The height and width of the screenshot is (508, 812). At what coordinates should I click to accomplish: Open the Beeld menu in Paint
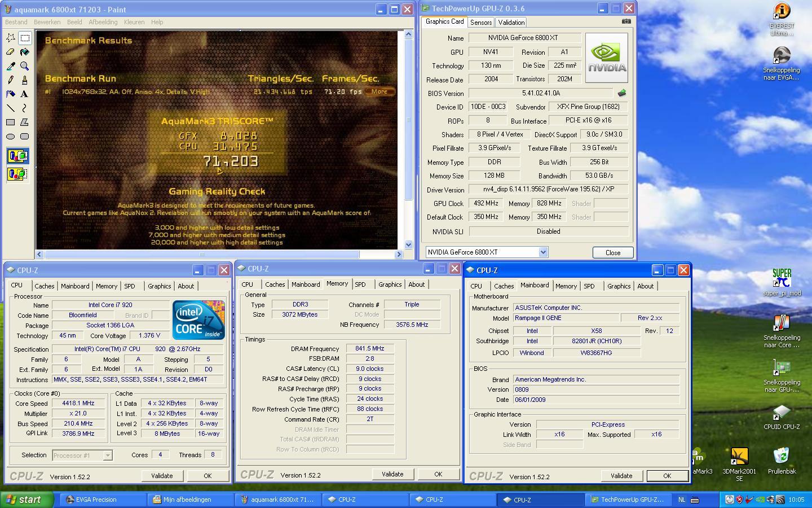pos(74,22)
